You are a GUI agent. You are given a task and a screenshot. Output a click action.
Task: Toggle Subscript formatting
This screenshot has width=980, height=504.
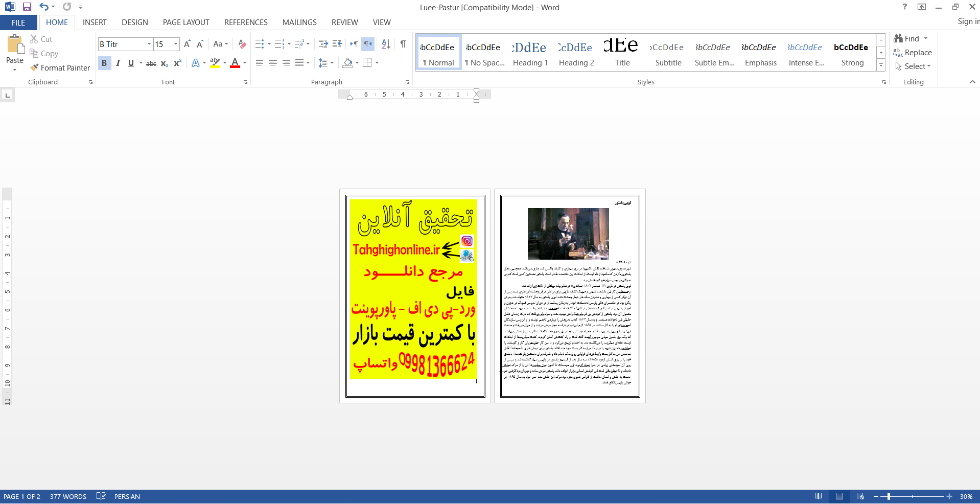point(165,63)
